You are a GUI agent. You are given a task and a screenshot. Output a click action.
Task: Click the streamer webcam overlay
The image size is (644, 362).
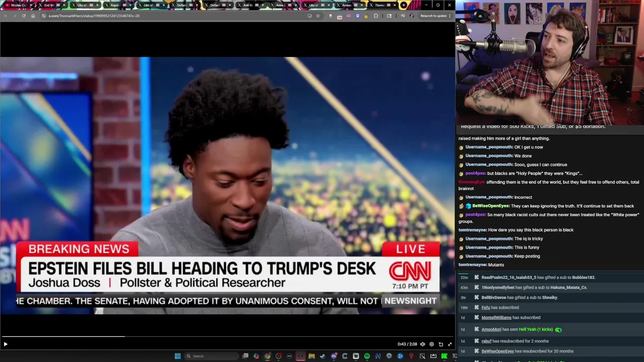coord(549,62)
